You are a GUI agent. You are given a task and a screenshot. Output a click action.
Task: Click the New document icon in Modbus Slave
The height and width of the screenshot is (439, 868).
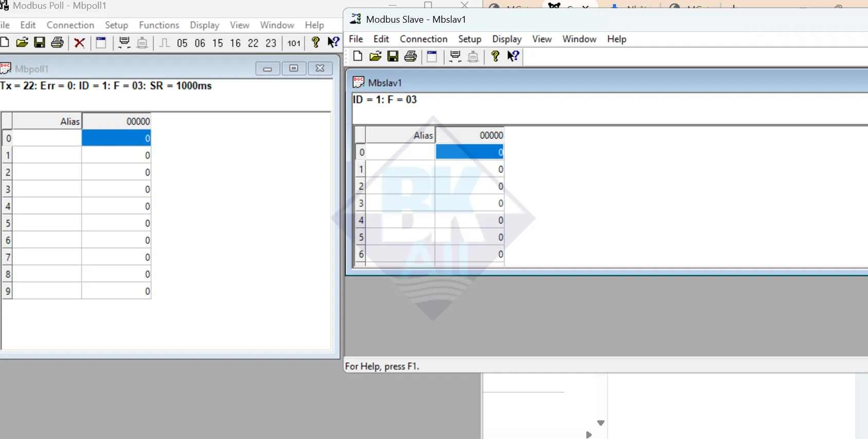[358, 57]
